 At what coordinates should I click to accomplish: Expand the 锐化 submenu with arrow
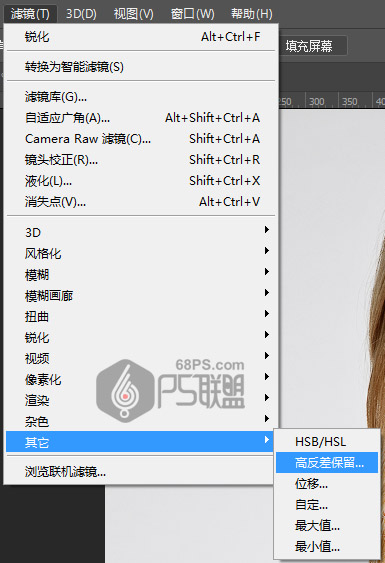[142, 338]
